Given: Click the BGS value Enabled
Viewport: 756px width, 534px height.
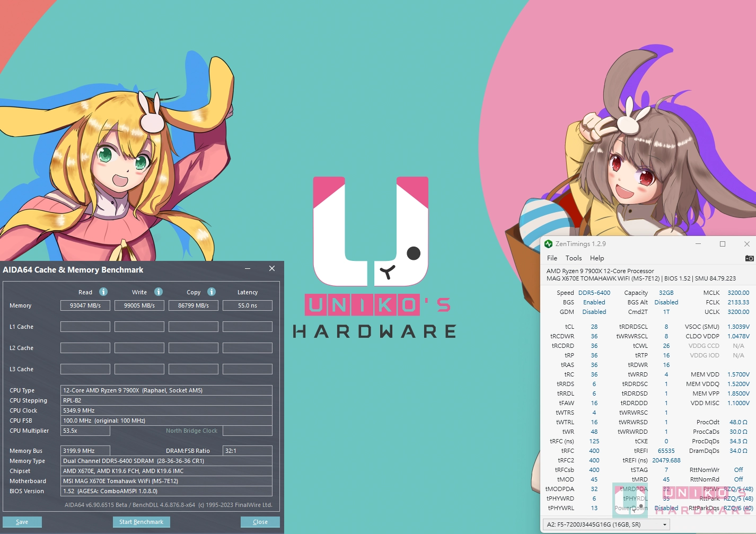Looking at the screenshot, I should 594,302.
